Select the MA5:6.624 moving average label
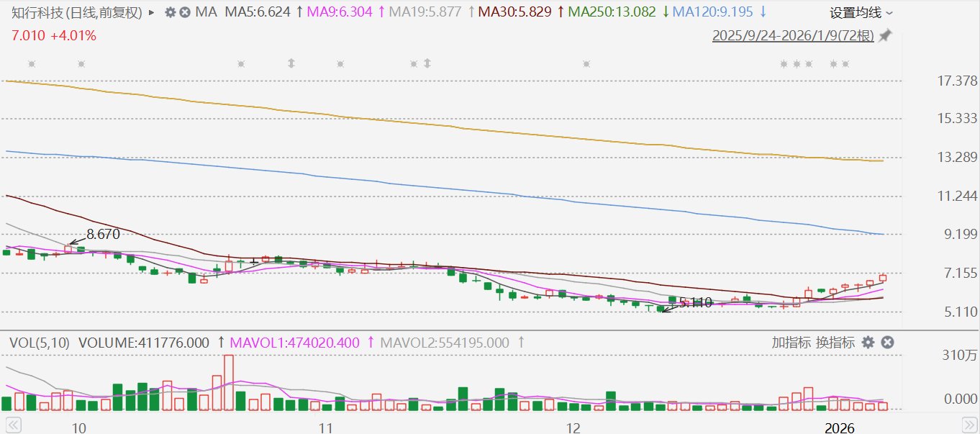The width and height of the screenshot is (980, 434). pyautogui.click(x=258, y=12)
